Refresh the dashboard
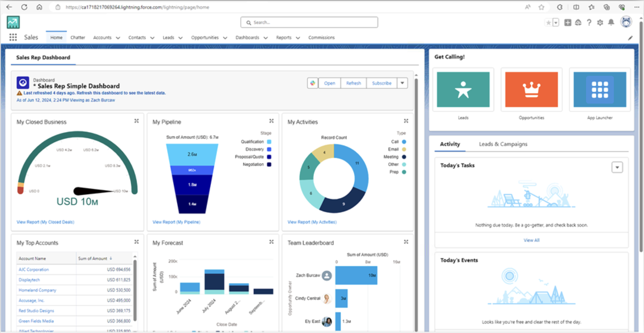The width and height of the screenshot is (644, 333). pyautogui.click(x=354, y=83)
